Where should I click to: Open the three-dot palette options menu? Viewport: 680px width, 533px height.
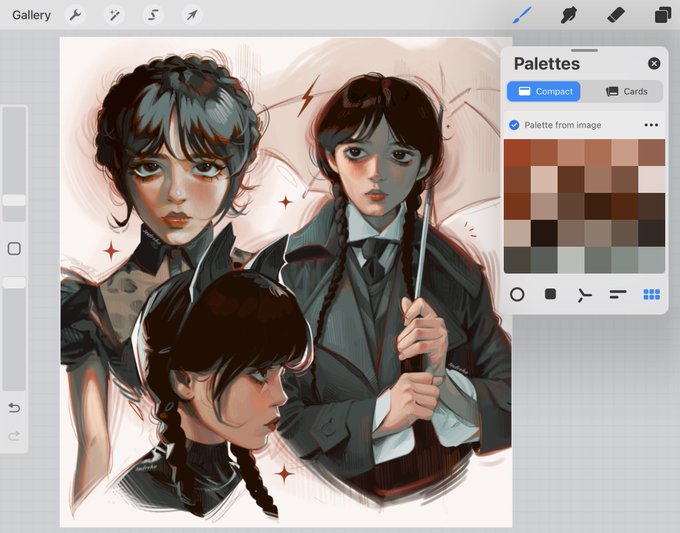651,125
